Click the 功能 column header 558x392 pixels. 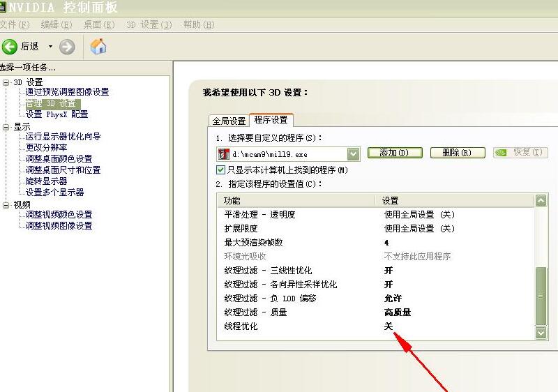click(x=296, y=201)
